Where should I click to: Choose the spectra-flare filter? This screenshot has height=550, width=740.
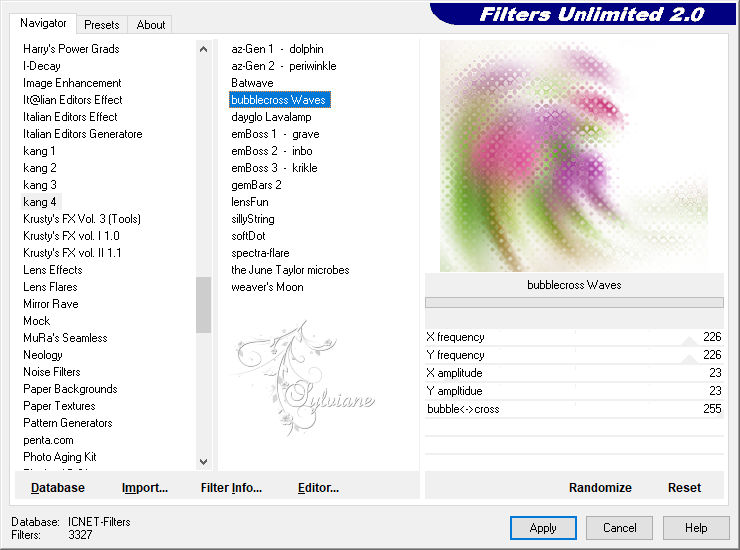tap(260, 253)
